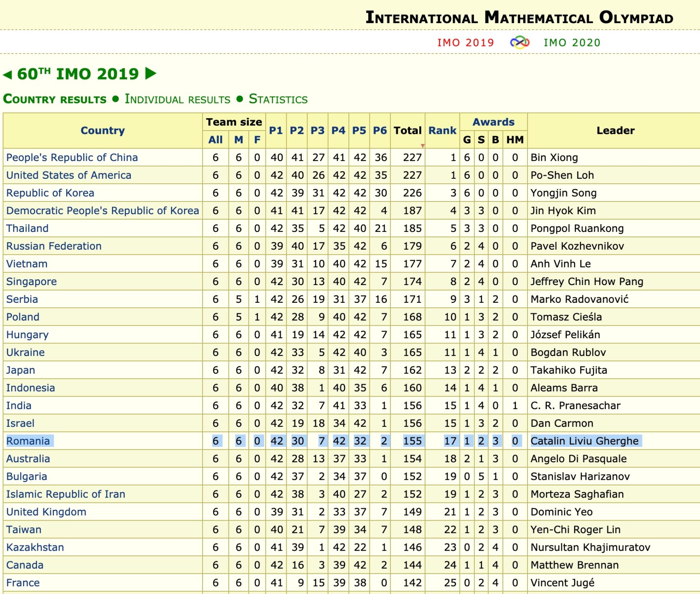
Task: Open Japan country link
Action: coord(21,370)
